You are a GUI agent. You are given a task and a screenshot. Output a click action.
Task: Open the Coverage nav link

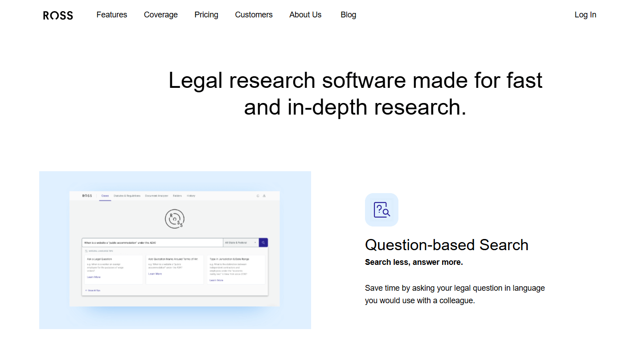(x=160, y=15)
